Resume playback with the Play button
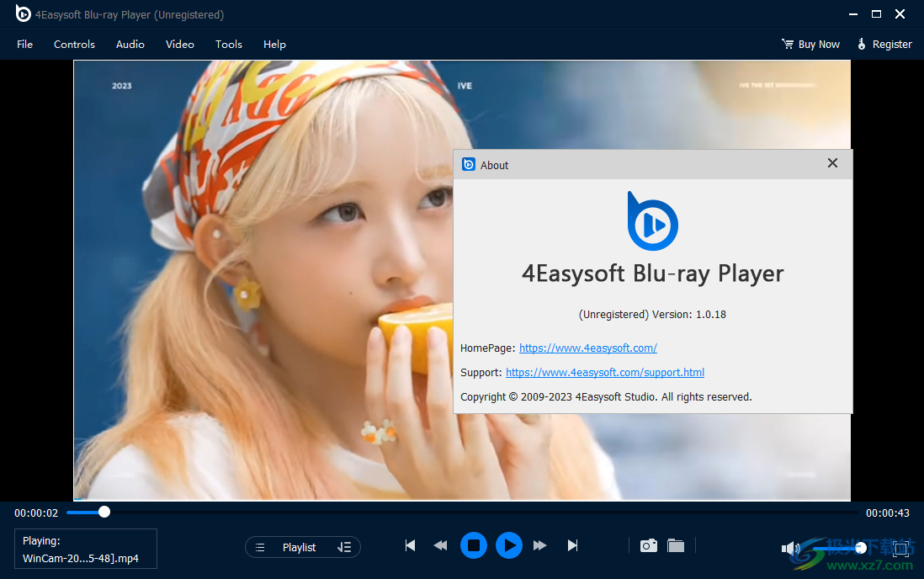 tap(509, 545)
